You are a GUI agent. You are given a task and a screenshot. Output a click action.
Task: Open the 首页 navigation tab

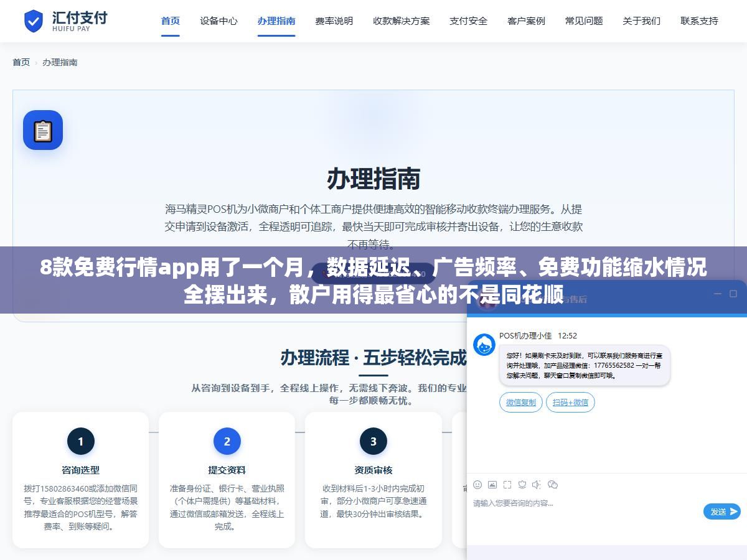tap(171, 21)
